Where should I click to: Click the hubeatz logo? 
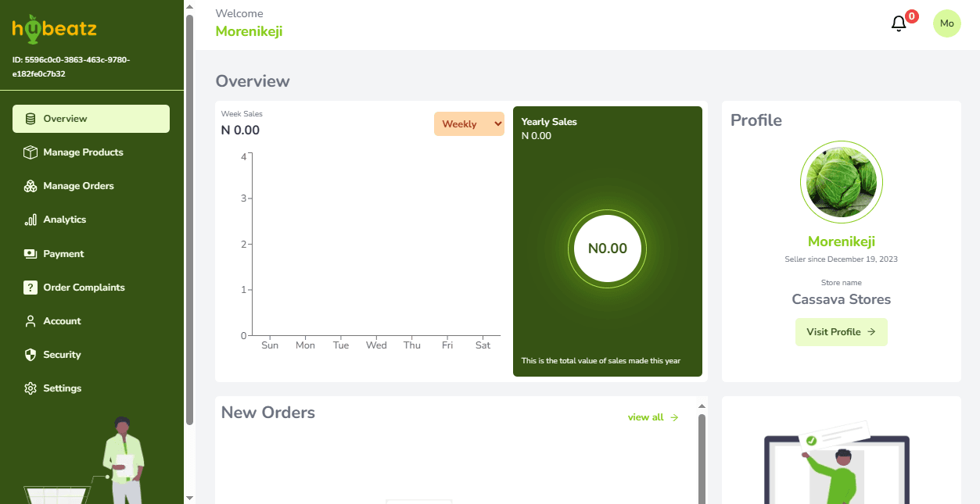pyautogui.click(x=55, y=29)
